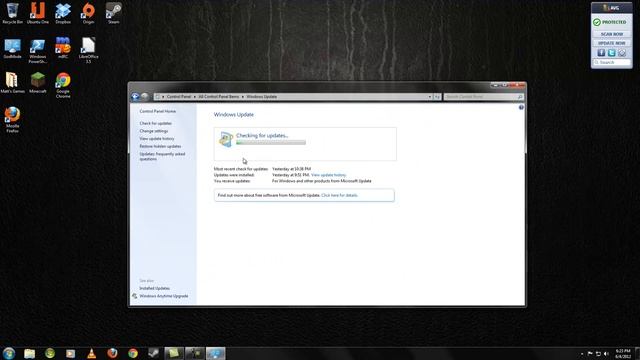
Task: Select the GodMode desktop icon
Action: pos(13,48)
